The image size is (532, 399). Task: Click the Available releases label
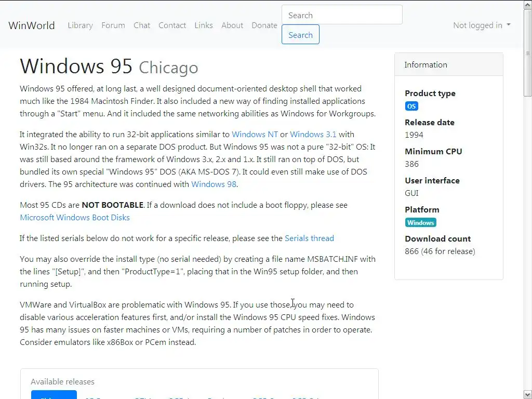(62, 382)
